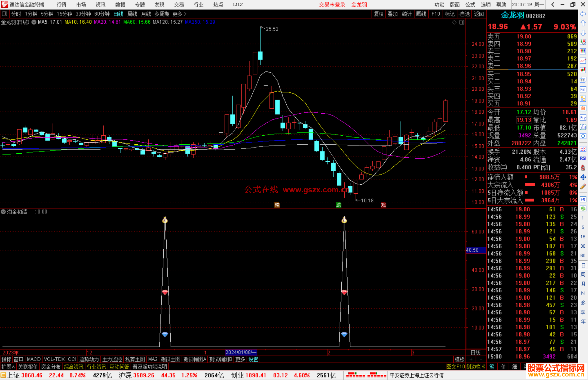Switch to the MACD indicator tab
The image size is (588, 380).
click(33, 359)
